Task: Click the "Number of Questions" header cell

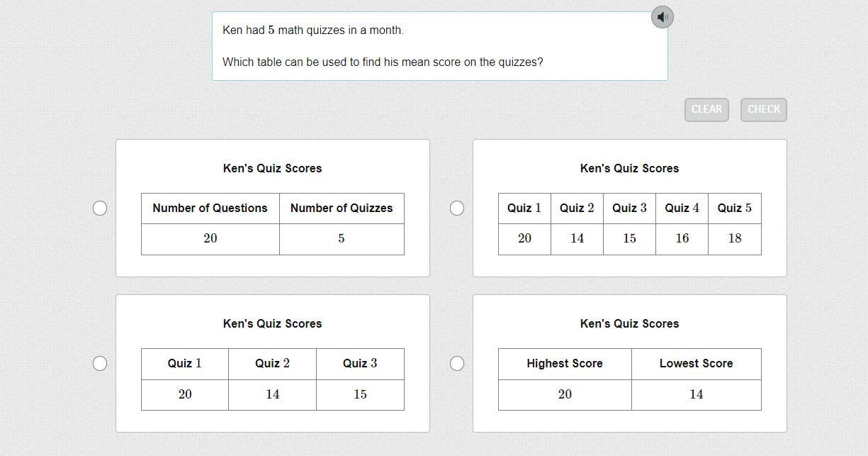Action: point(210,208)
